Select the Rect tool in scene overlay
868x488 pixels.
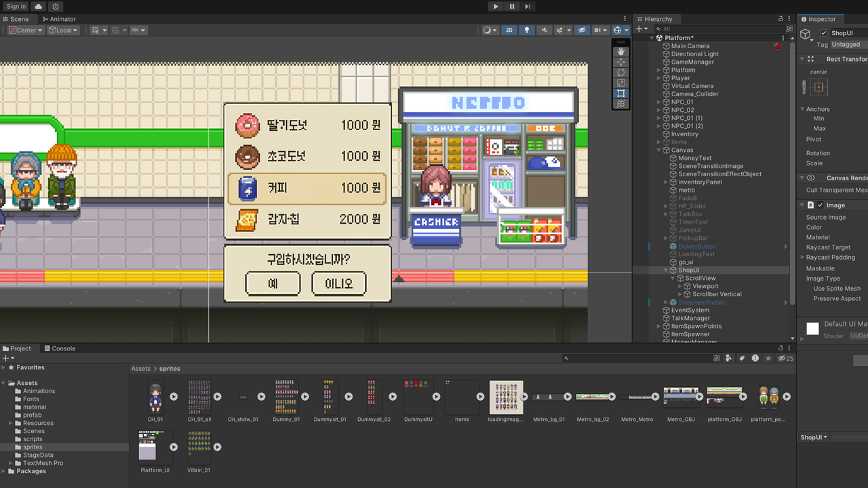point(621,94)
